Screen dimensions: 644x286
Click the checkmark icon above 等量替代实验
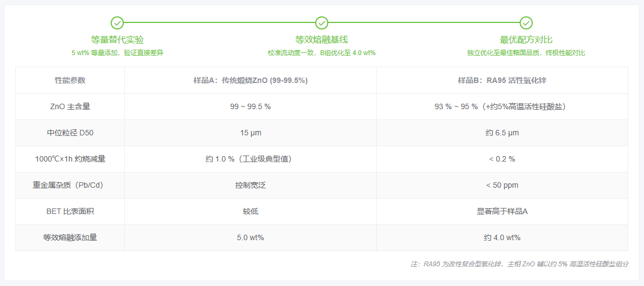click(x=117, y=22)
